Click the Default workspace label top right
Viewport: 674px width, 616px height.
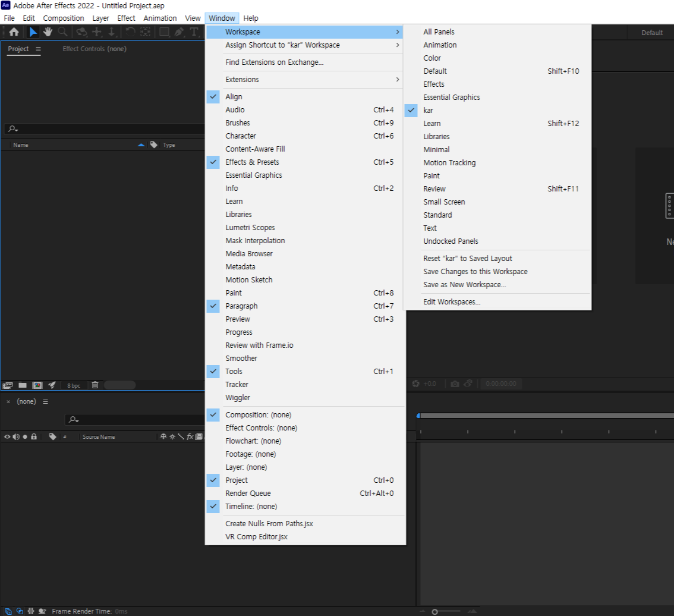pyautogui.click(x=651, y=33)
